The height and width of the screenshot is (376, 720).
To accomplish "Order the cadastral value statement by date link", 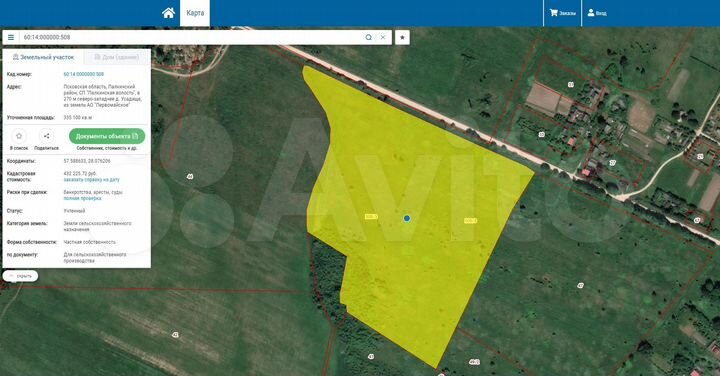I will pyautogui.click(x=91, y=180).
